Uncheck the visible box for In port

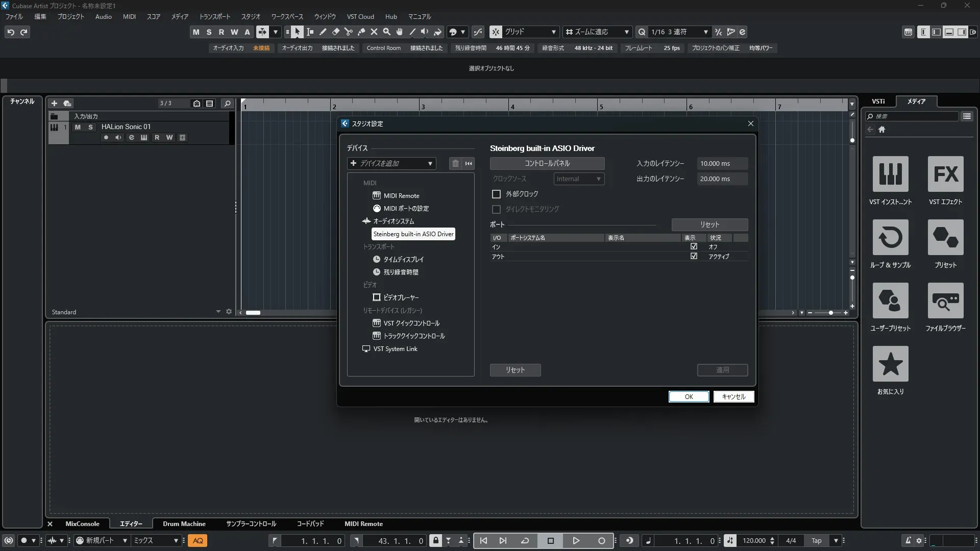[694, 246]
